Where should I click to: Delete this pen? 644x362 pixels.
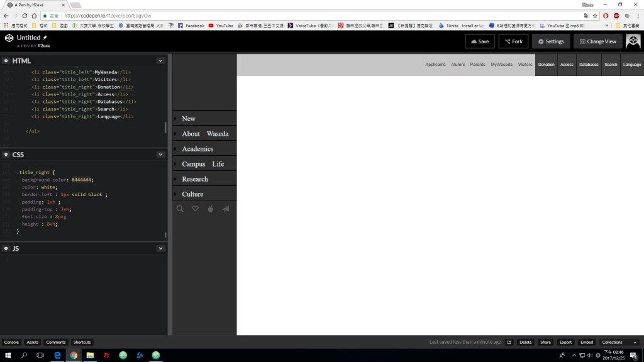click(x=525, y=342)
